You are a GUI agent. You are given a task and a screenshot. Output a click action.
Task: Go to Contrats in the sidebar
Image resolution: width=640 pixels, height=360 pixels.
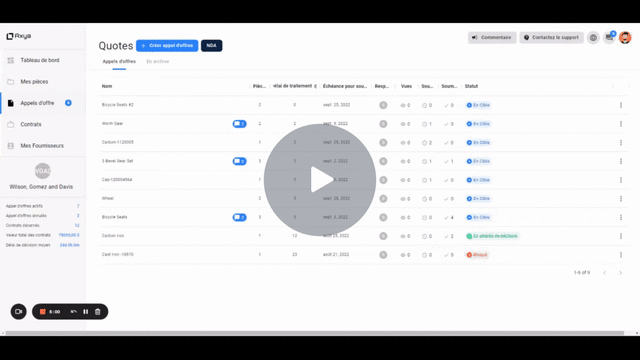[31, 124]
